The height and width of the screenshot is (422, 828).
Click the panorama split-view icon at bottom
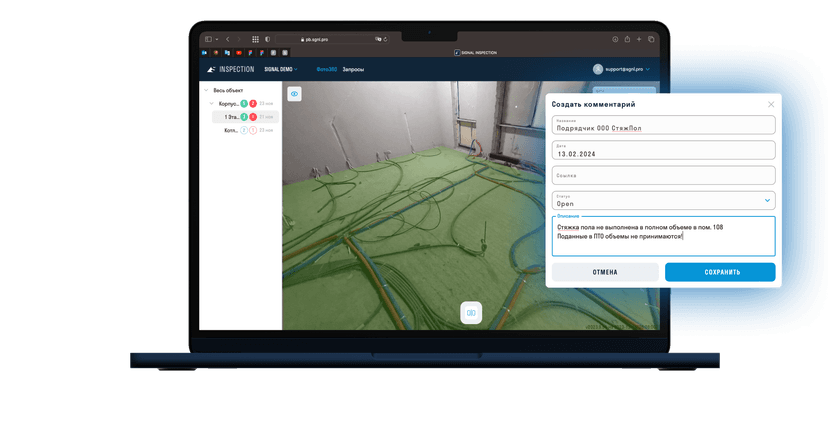tap(471, 312)
